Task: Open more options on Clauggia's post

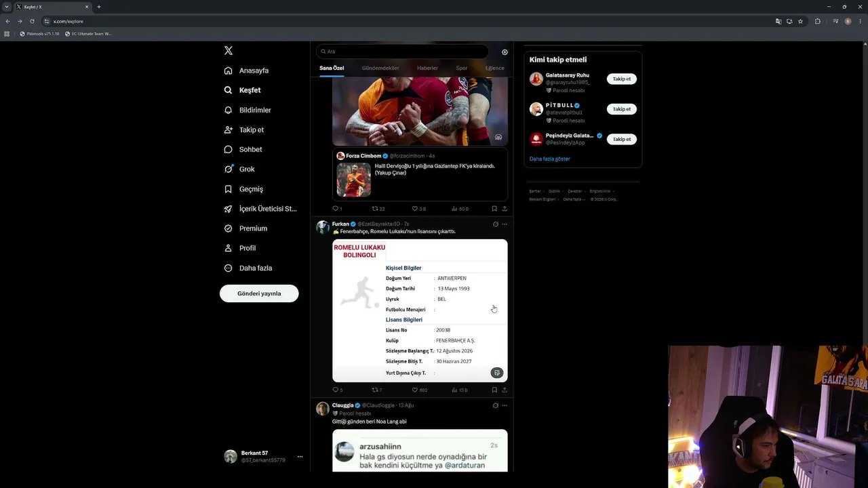Action: point(505,405)
